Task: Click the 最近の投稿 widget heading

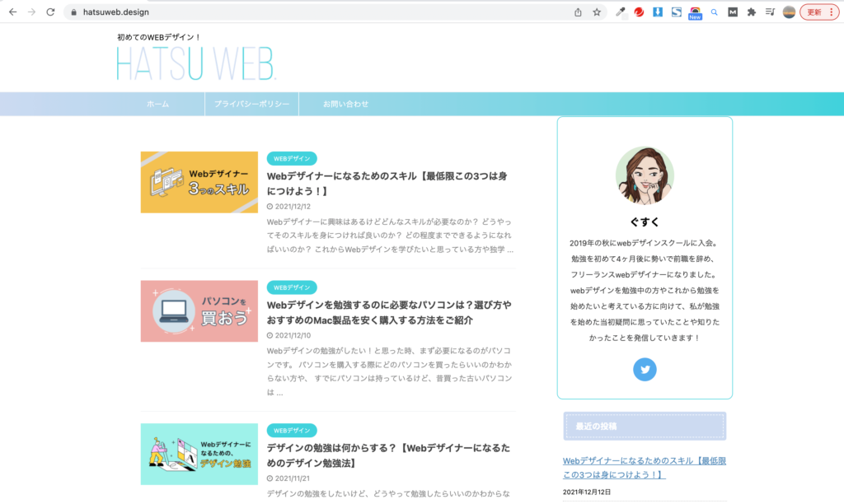Action: 645,426
